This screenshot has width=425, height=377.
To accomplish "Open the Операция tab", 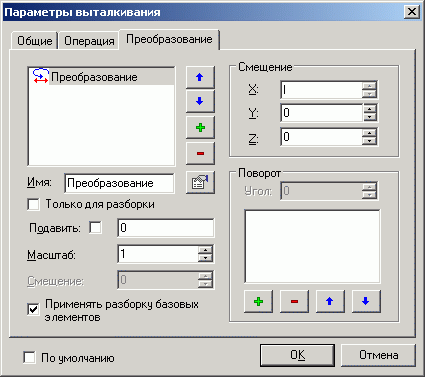I will click(89, 41).
